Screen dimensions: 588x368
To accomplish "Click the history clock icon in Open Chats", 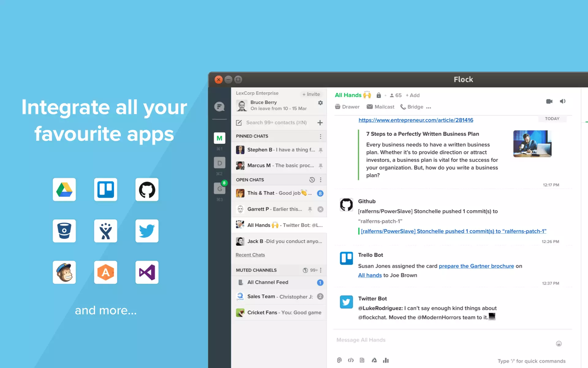I will pos(312,180).
